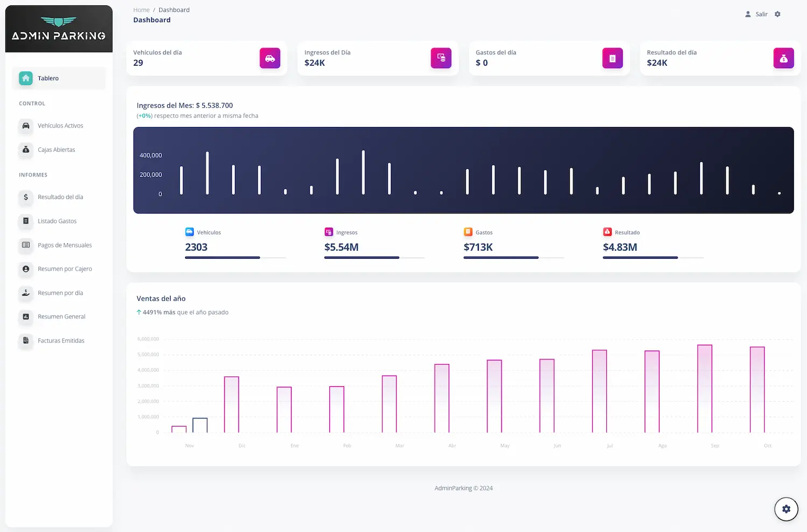The width and height of the screenshot is (807, 532).
Task: Open the Listado Gastos report
Action: (x=57, y=221)
